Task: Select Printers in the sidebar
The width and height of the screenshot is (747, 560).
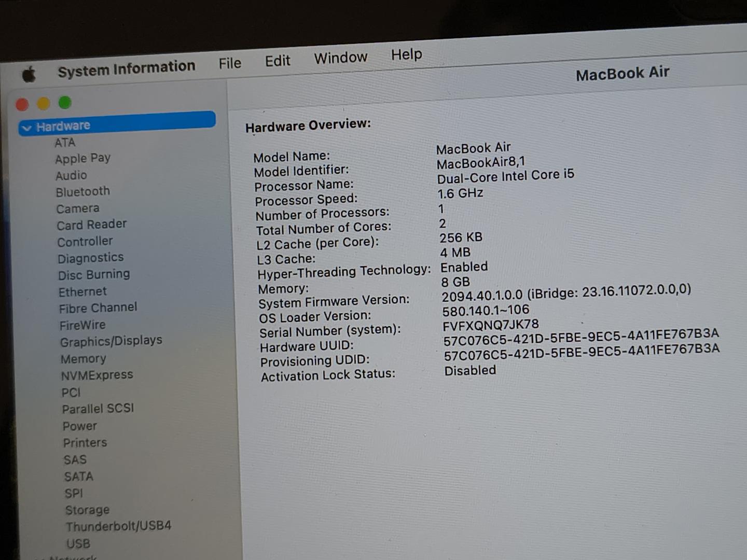Action: 85,443
